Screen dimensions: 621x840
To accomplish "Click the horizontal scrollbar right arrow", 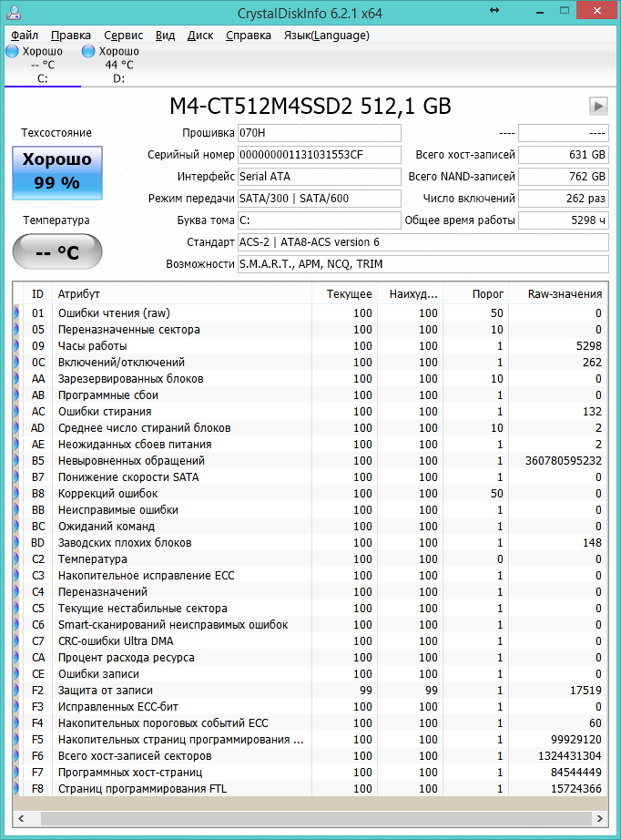I will click(599, 818).
